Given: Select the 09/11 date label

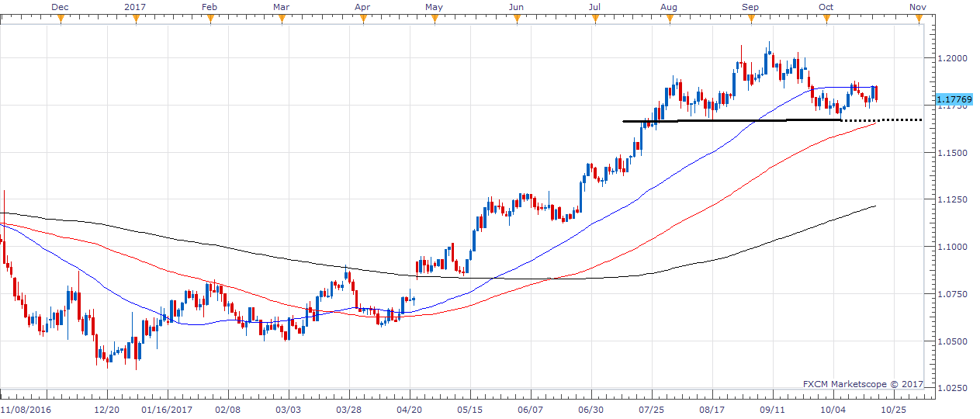Looking at the screenshot, I should click(x=773, y=409).
